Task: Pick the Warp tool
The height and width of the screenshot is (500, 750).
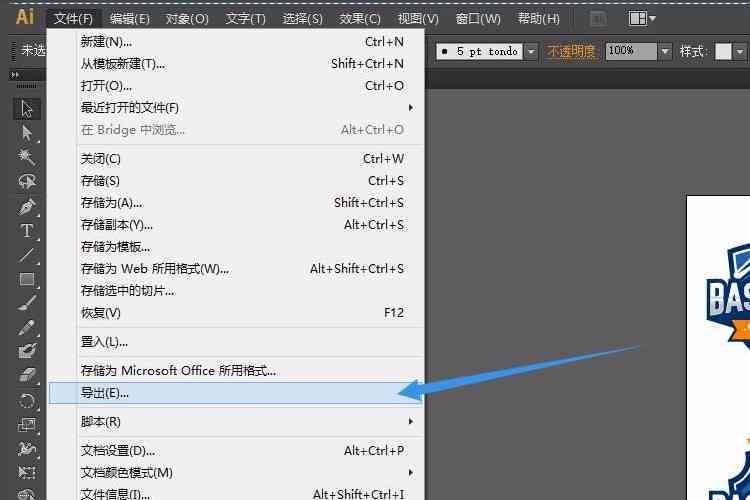Action: pyautogui.click(x=27, y=449)
